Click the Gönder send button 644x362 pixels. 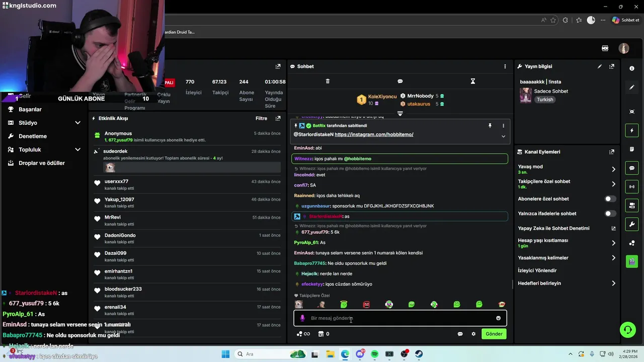494,334
